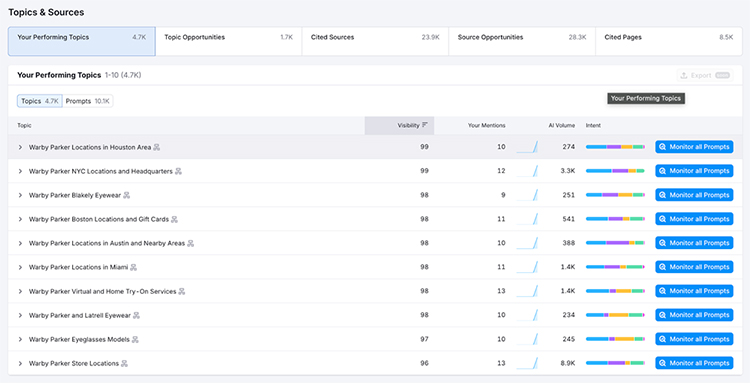Image resolution: width=750 pixels, height=384 pixels.
Task: Open mentions trend chart for Latrell Eyewear row
Action: [527, 315]
